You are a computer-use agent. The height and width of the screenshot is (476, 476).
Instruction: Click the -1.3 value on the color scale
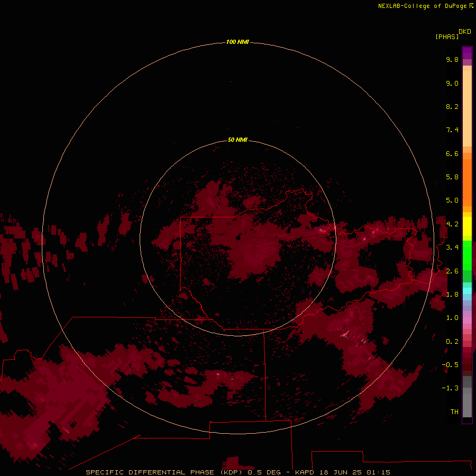tap(450, 388)
